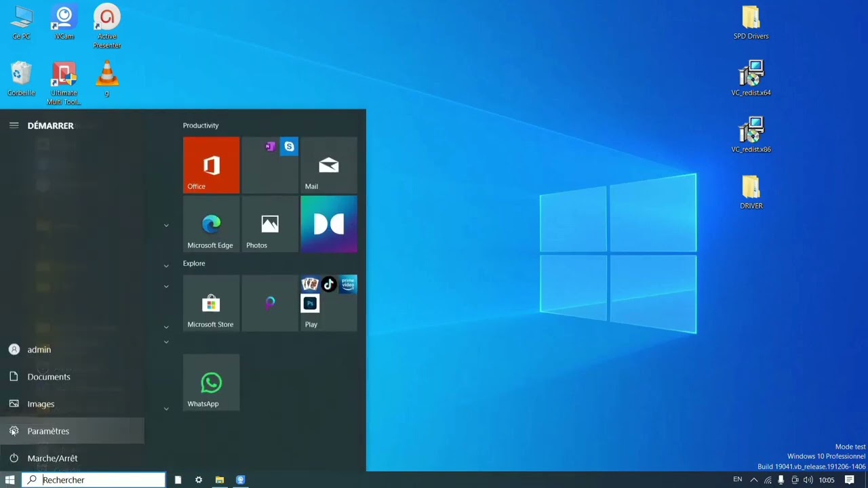Open the 10:05 clock calendar
This screenshot has width=868, height=488.
(827, 480)
